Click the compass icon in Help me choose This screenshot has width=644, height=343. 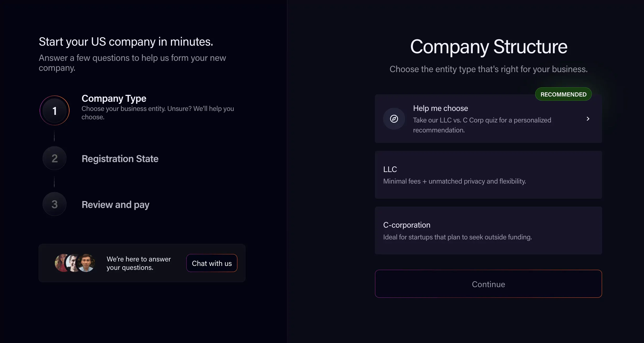[394, 119]
